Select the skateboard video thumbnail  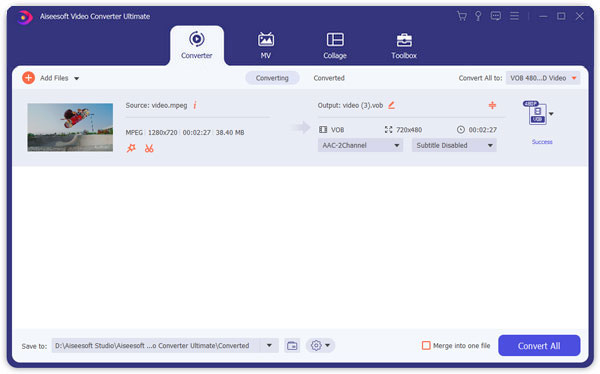[70, 127]
